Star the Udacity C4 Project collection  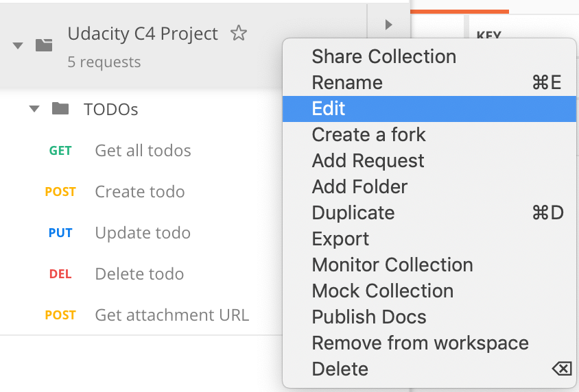[238, 33]
